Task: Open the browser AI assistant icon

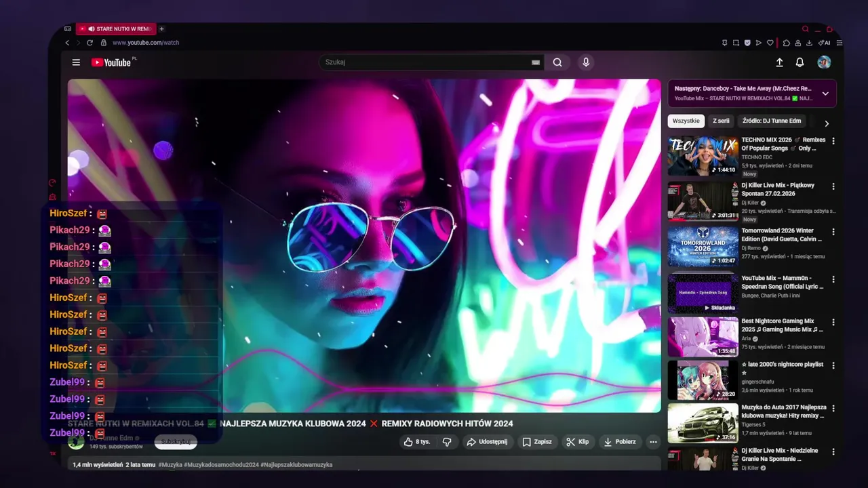Action: 825,43
